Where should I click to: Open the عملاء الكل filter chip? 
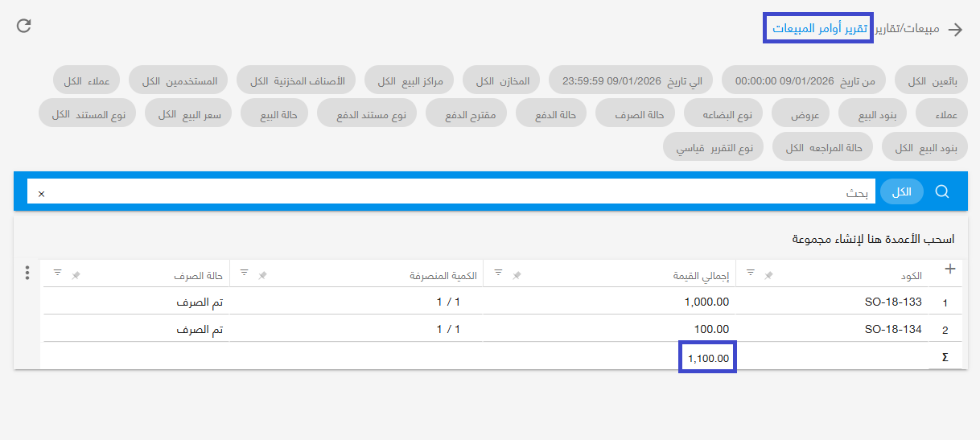[x=87, y=81]
